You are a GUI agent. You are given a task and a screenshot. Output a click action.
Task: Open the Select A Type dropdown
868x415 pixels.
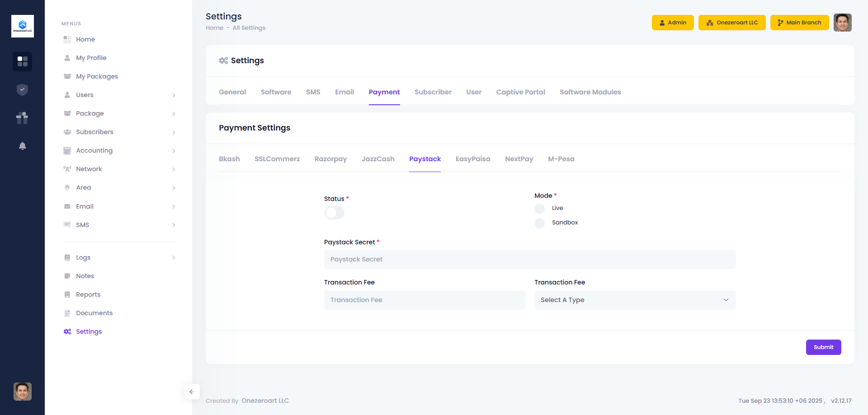click(635, 300)
